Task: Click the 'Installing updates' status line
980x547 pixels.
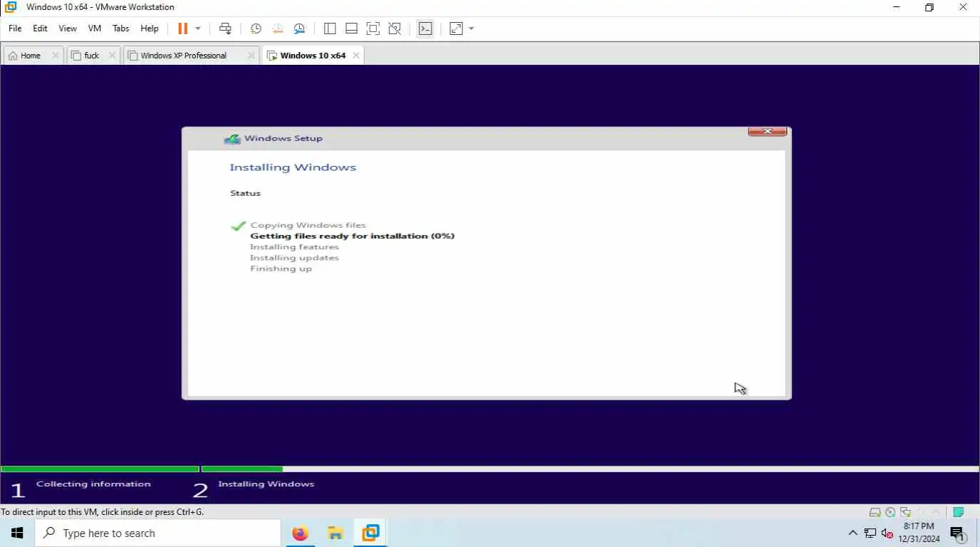Action: pos(294,258)
